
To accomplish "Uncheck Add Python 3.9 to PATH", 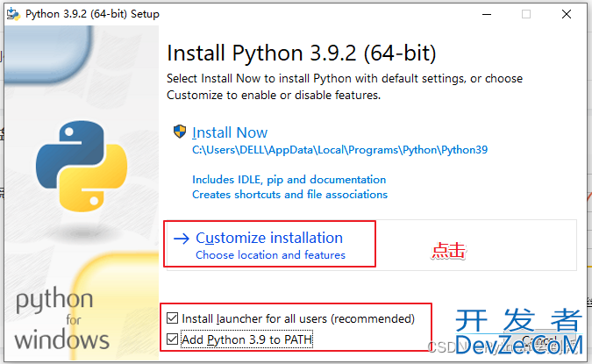I will tap(172, 339).
